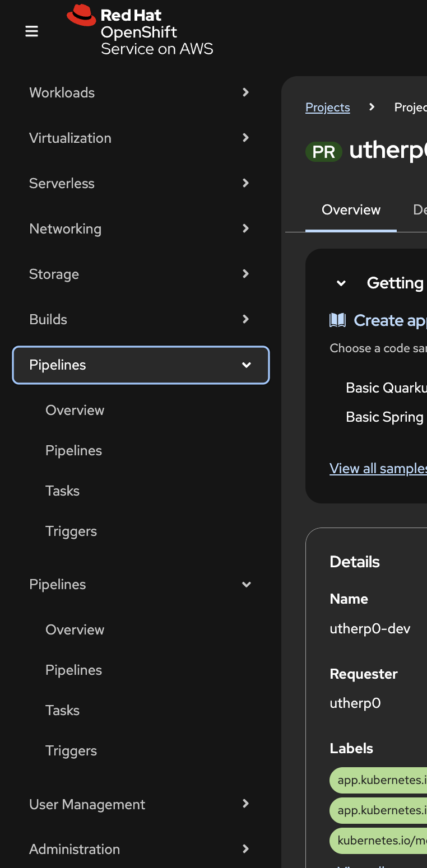Collapse the Getting started card chevron

pyautogui.click(x=341, y=283)
